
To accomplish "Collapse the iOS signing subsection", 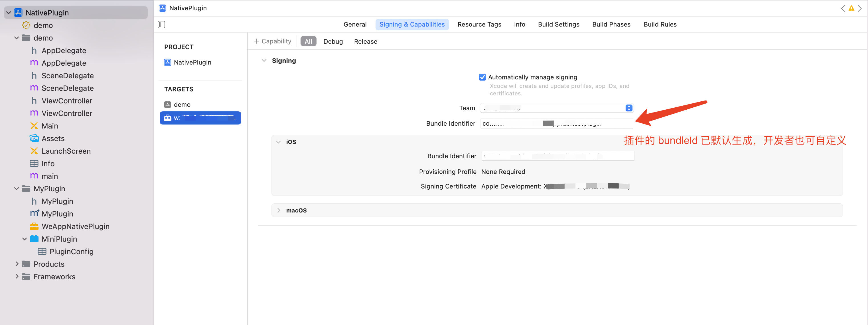I will (x=278, y=142).
